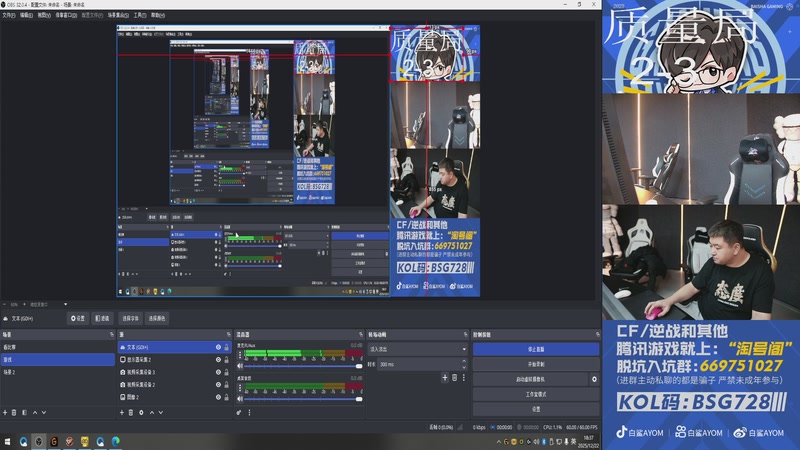Open source 滤镜 filters button in source toolbar
The width and height of the screenshot is (800, 450).
coord(103,318)
